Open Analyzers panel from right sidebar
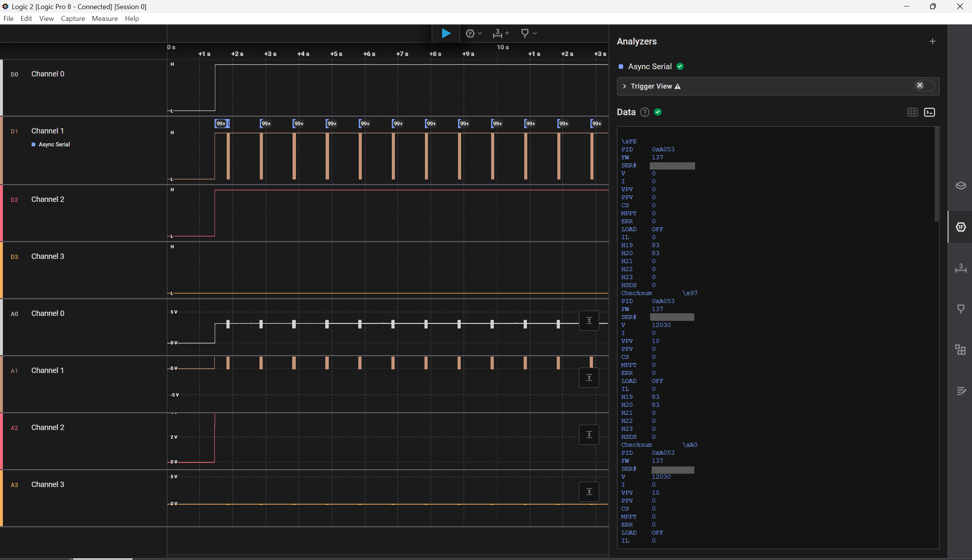Viewport: 972px width, 560px height. [961, 227]
